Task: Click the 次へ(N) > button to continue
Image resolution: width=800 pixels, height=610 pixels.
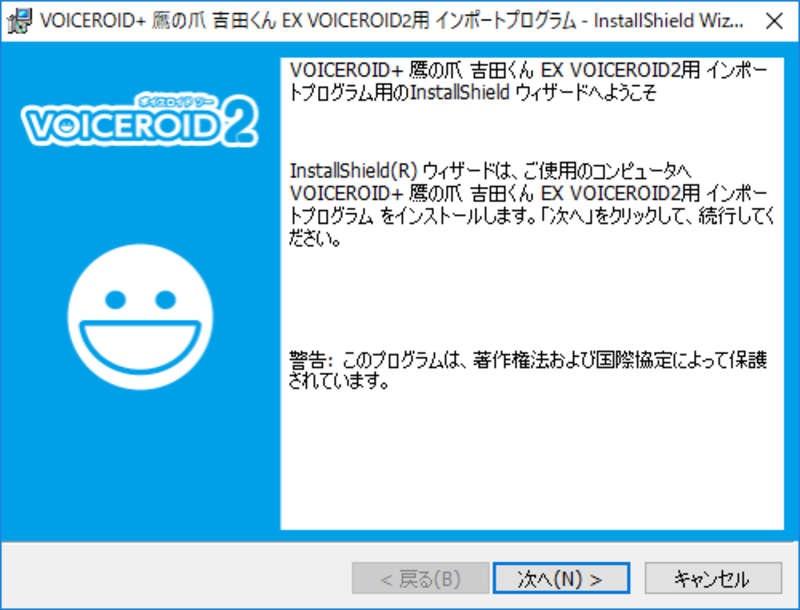Action: click(561, 578)
